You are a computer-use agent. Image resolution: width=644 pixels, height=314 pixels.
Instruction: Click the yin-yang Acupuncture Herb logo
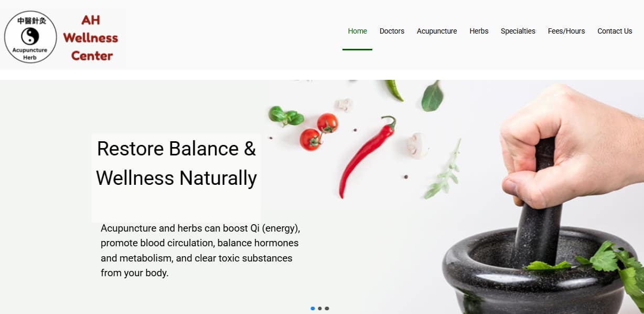pos(30,37)
